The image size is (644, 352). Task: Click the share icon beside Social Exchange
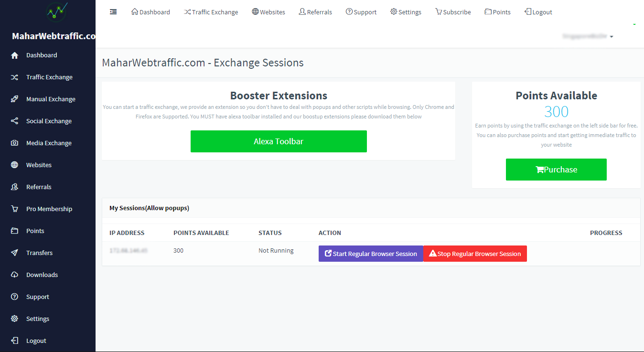(x=15, y=121)
